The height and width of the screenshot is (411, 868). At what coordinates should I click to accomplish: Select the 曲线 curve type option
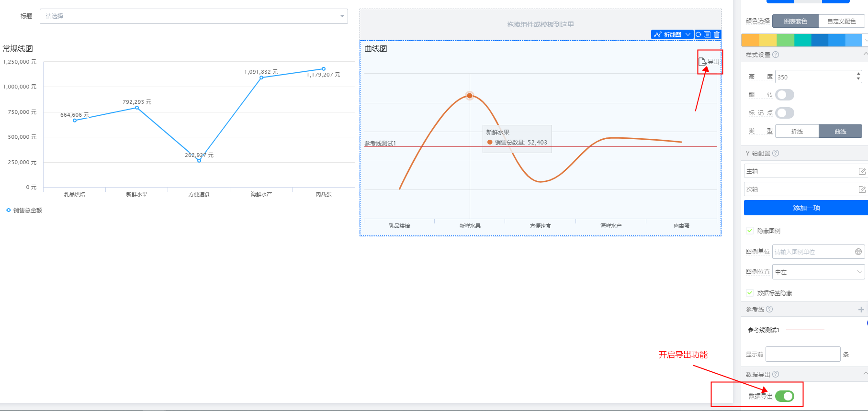click(840, 131)
